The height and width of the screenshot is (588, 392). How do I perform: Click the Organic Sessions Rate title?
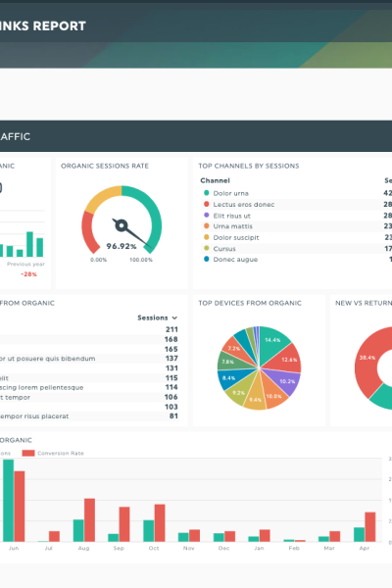(x=105, y=166)
